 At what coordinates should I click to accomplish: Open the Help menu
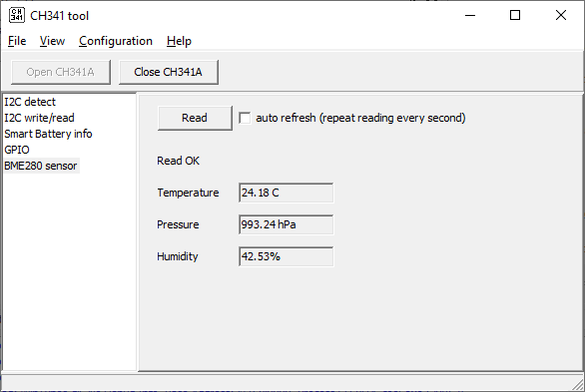[x=179, y=41]
